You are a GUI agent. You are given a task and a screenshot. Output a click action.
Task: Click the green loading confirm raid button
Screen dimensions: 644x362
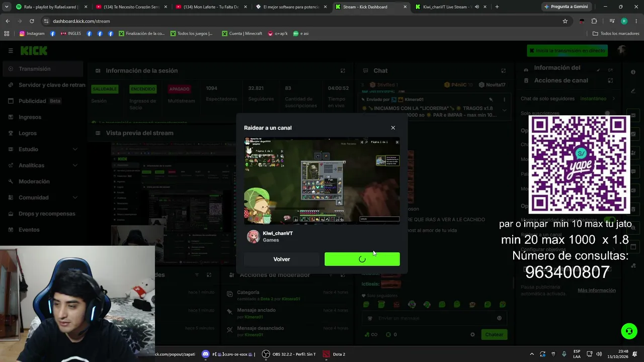tap(362, 259)
